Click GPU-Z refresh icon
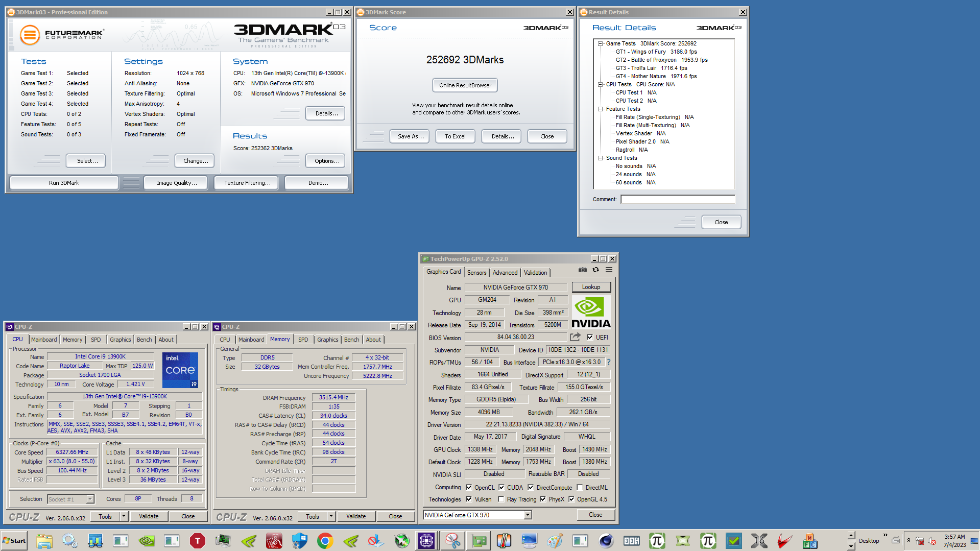980x551 pixels. 595,270
